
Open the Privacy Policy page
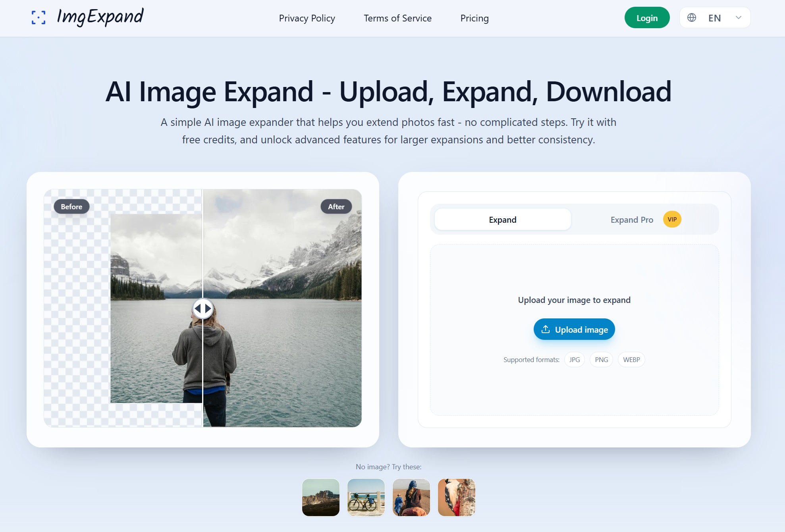307,18
